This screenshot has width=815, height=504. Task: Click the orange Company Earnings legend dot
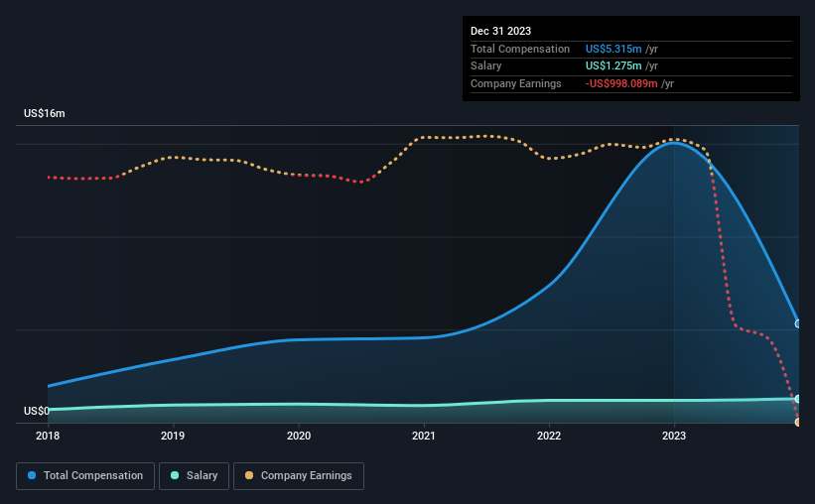(x=249, y=475)
